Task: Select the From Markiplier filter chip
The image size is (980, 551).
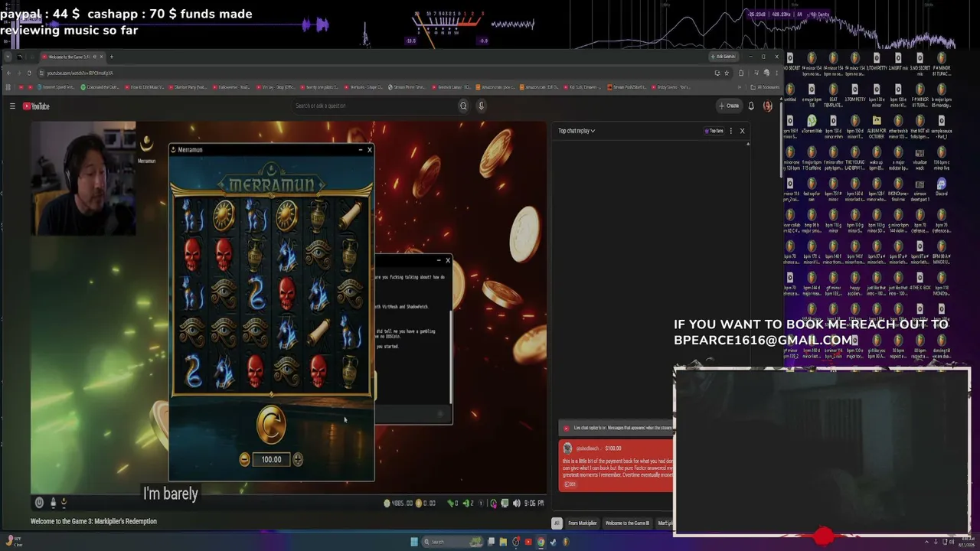Action: point(582,523)
